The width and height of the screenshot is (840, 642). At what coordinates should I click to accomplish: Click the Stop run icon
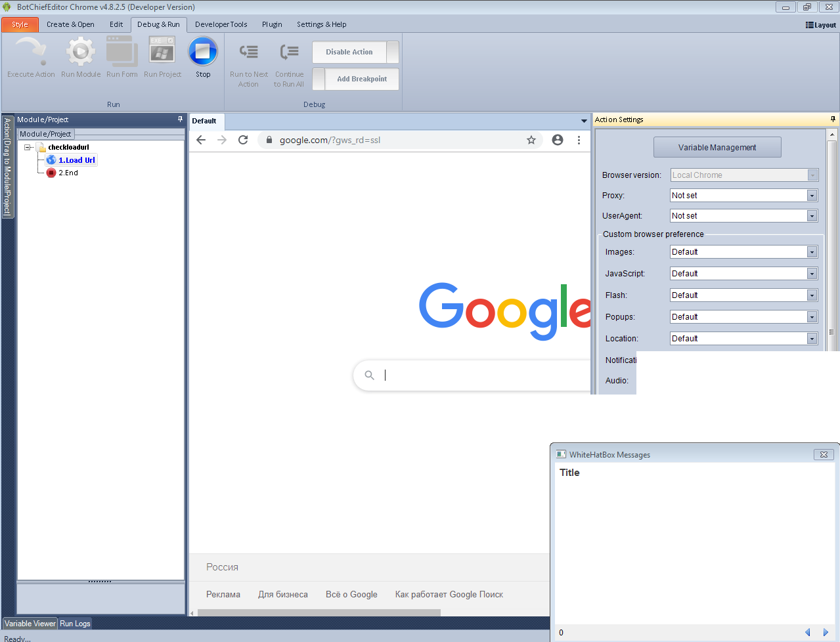[203, 52]
